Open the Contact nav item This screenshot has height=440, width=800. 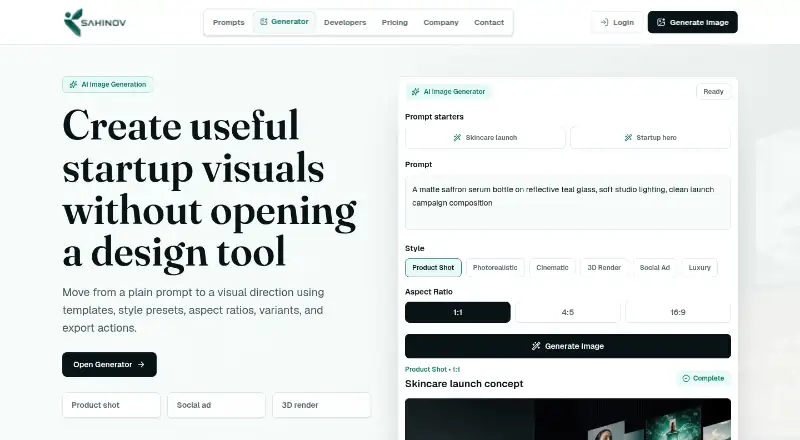489,22
